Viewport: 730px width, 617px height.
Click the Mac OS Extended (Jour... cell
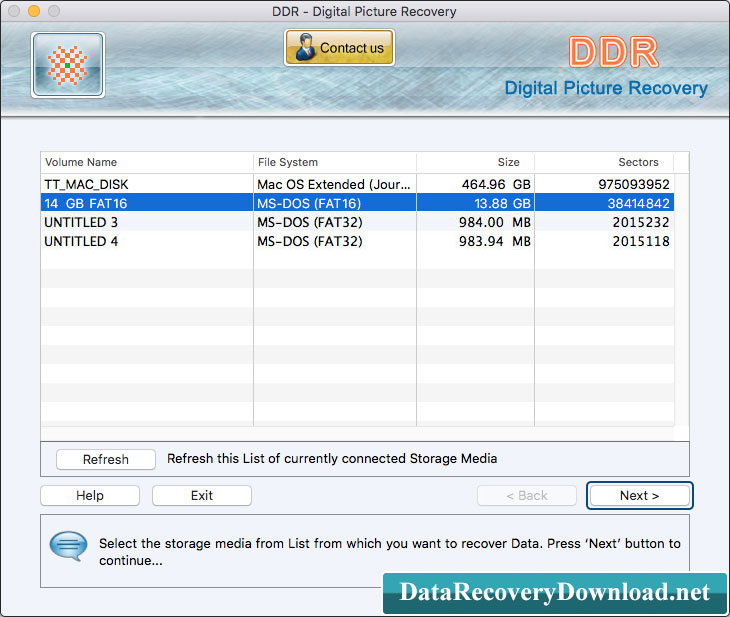pos(335,184)
